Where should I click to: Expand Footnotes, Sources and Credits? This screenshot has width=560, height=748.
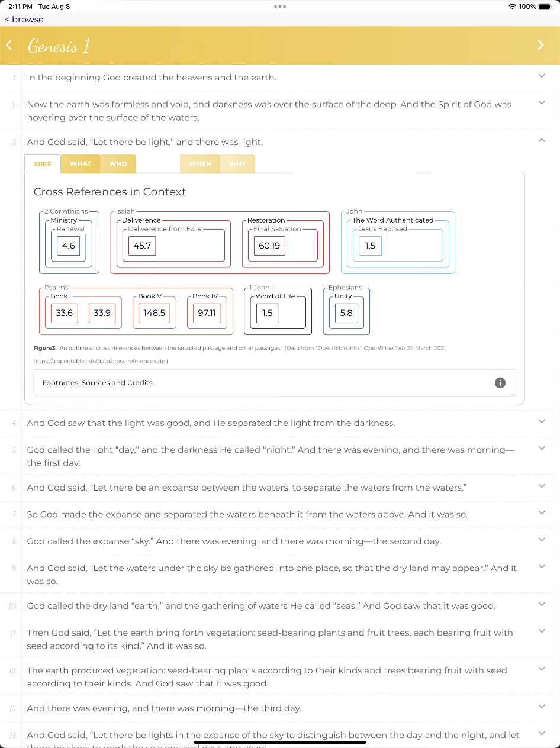point(98,383)
